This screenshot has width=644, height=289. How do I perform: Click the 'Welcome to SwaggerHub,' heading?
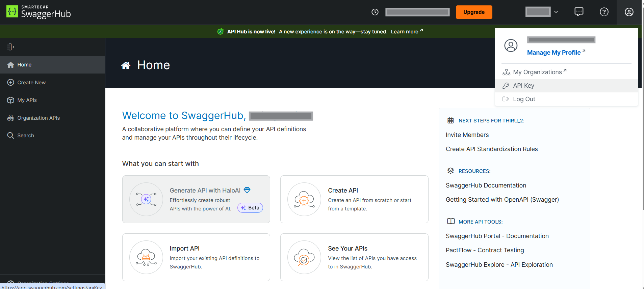pos(184,115)
